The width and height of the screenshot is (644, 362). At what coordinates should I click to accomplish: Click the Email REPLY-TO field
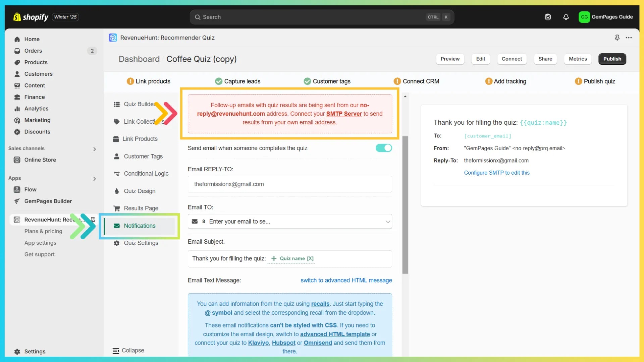(x=290, y=184)
